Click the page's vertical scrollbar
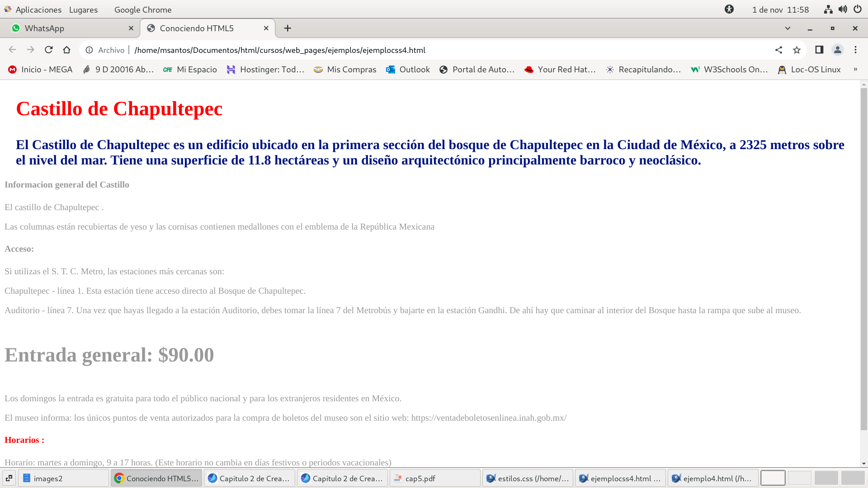 pyautogui.click(x=863, y=258)
